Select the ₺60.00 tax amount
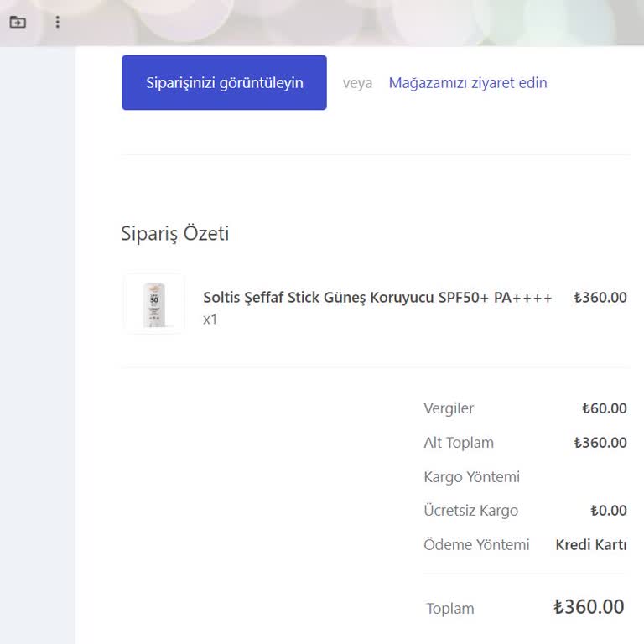This screenshot has width=644, height=644. click(604, 408)
